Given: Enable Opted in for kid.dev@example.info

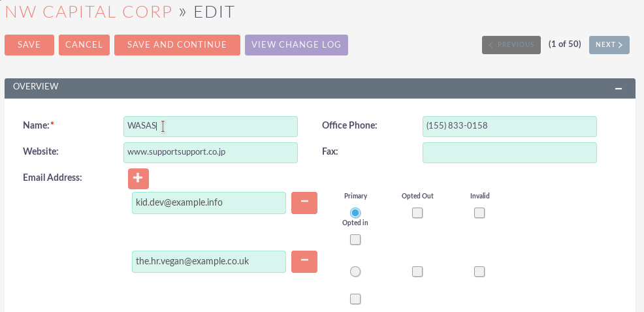Looking at the screenshot, I should pyautogui.click(x=355, y=240).
